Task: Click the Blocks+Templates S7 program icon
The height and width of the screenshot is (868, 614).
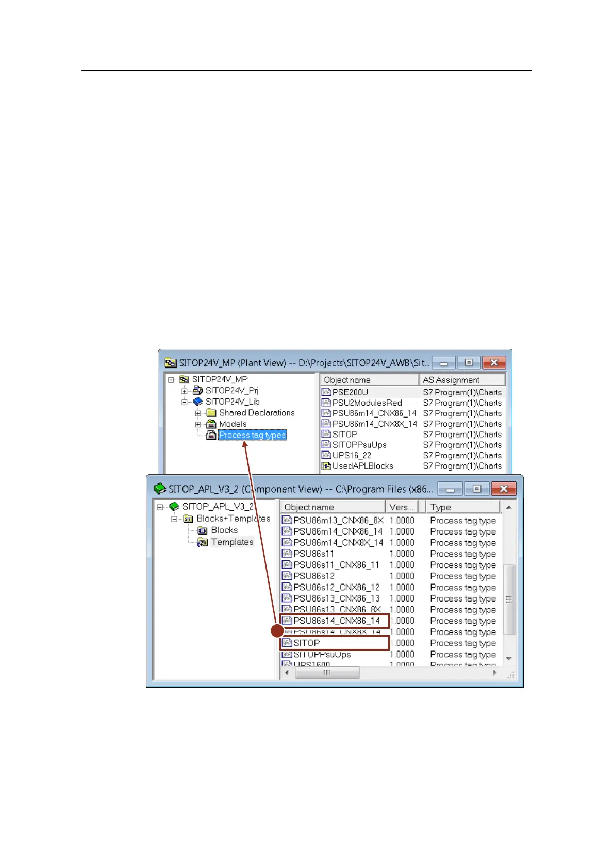Action: tap(188, 519)
